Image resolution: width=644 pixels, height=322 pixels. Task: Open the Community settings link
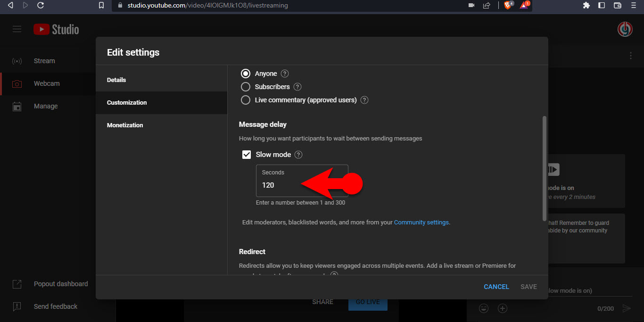click(421, 223)
